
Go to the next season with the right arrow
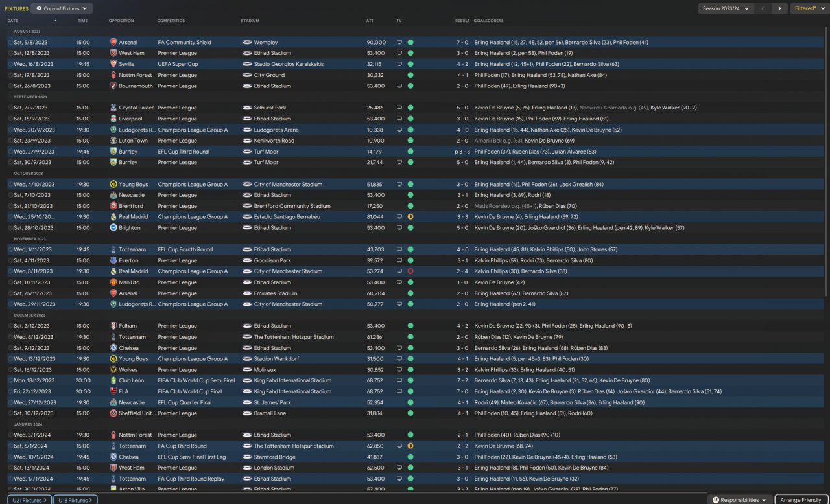pos(779,8)
